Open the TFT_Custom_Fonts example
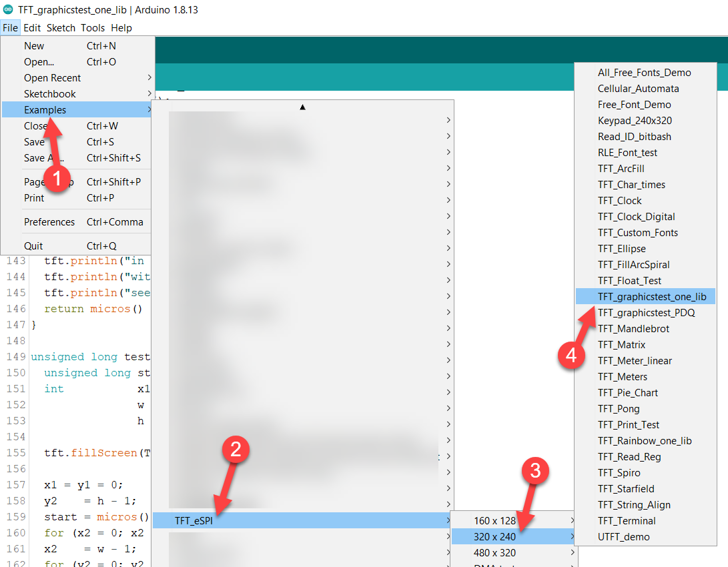The width and height of the screenshot is (728, 567). pyautogui.click(x=645, y=233)
